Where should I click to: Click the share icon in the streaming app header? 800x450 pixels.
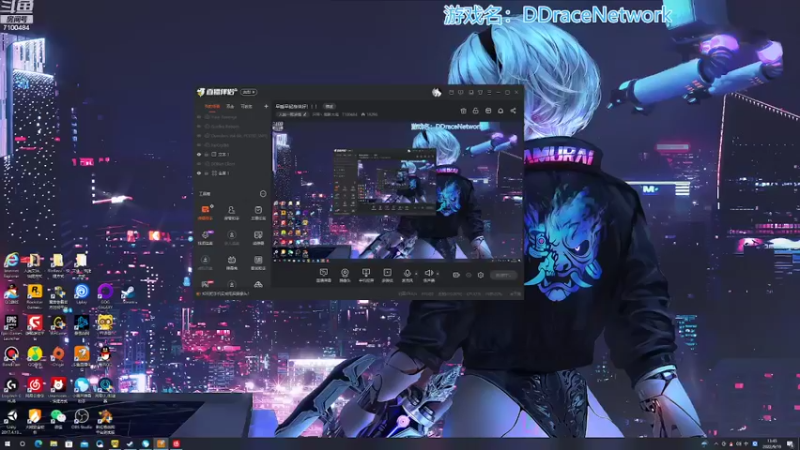click(513, 111)
